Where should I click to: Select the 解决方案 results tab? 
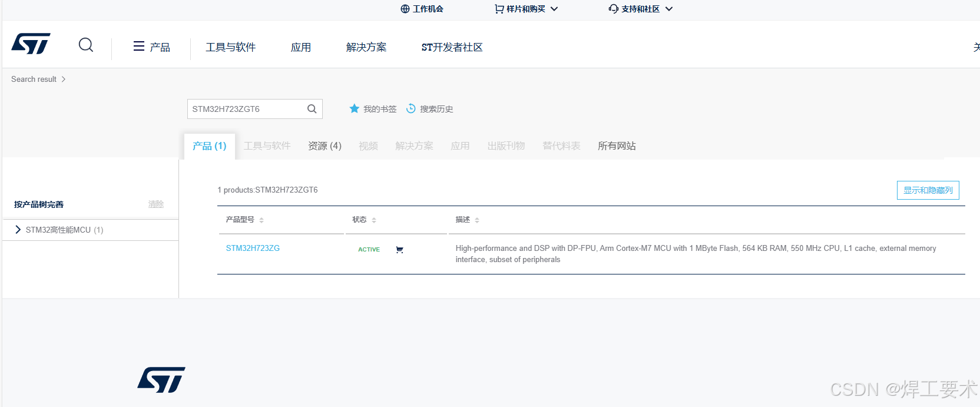click(x=414, y=145)
